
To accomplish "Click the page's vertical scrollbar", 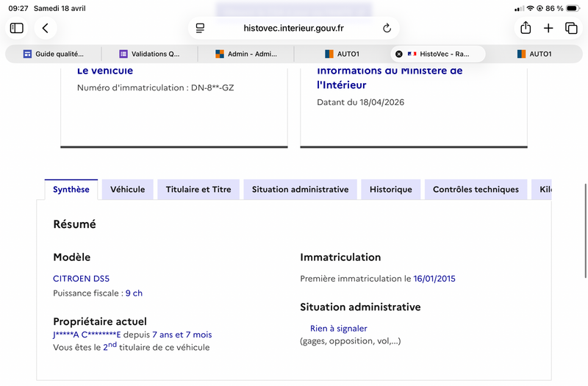I will [x=585, y=231].
